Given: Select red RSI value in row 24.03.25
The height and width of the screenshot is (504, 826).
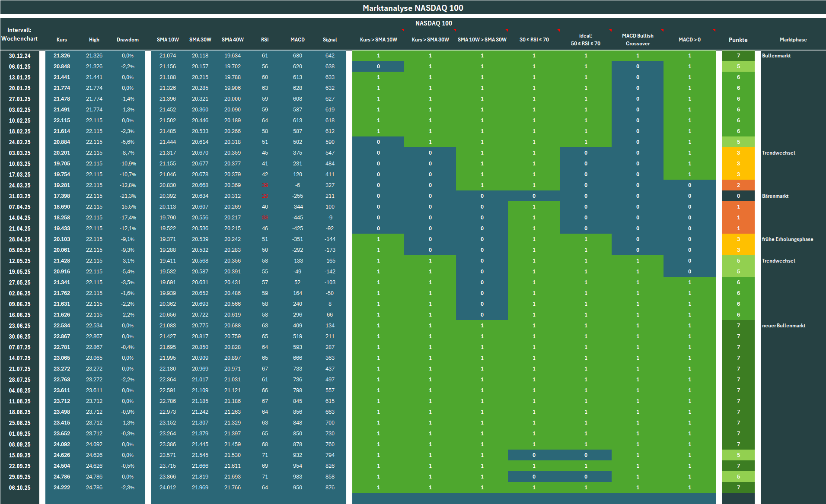Looking at the screenshot, I should (265, 185).
